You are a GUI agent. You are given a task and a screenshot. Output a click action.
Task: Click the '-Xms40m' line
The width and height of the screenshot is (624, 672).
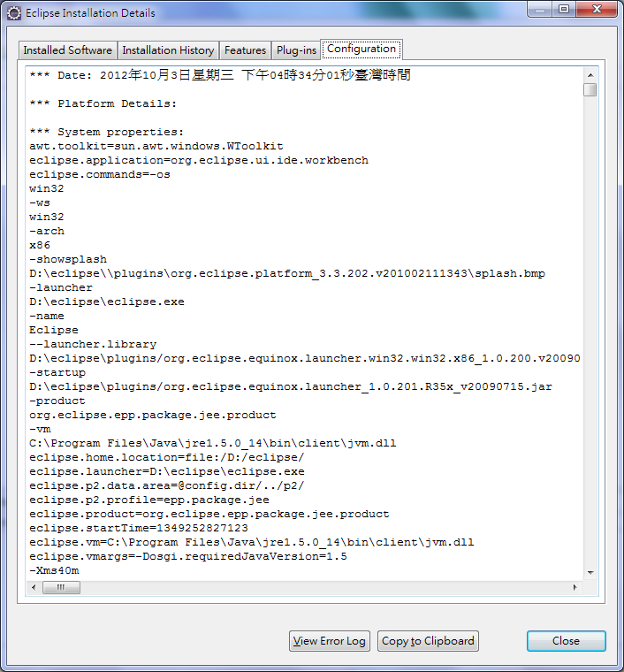54,570
